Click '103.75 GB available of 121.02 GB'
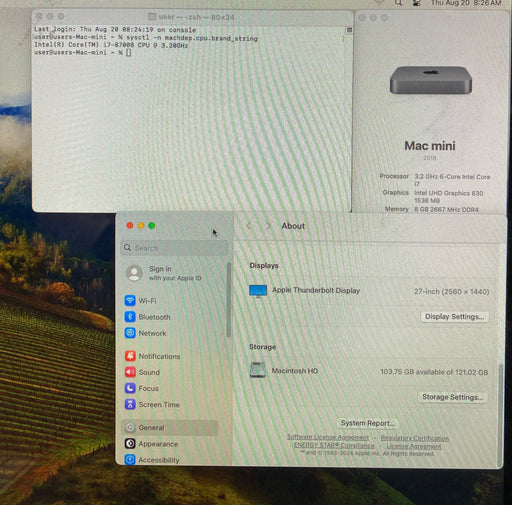 coord(434,372)
